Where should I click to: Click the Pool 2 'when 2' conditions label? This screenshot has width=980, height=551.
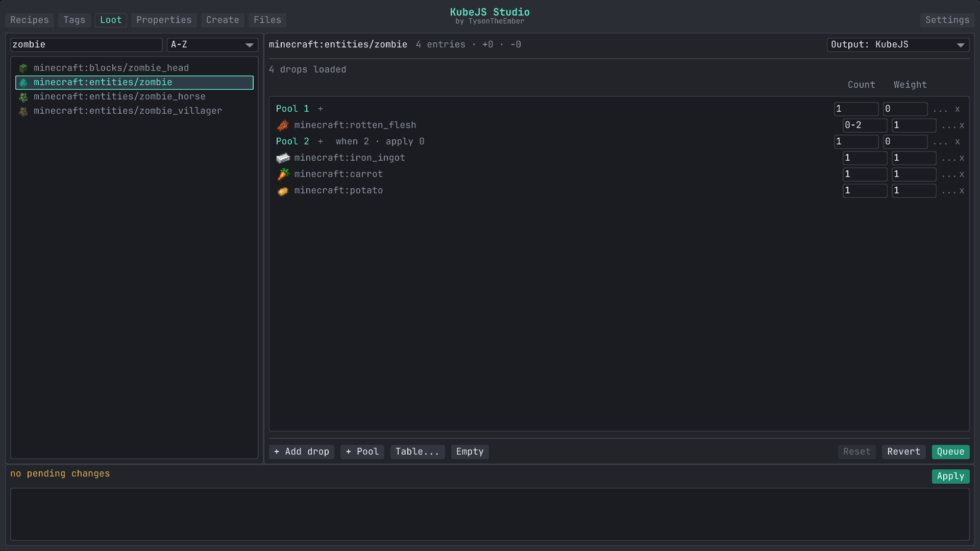352,142
